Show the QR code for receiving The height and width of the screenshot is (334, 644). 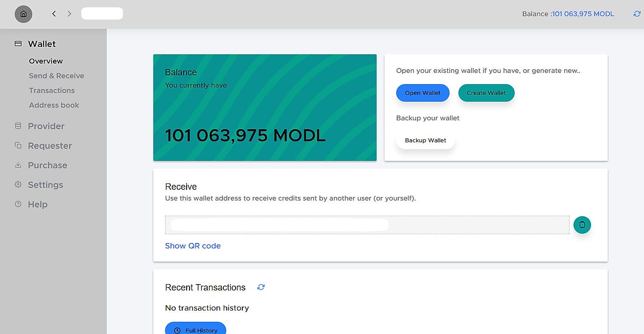click(192, 245)
